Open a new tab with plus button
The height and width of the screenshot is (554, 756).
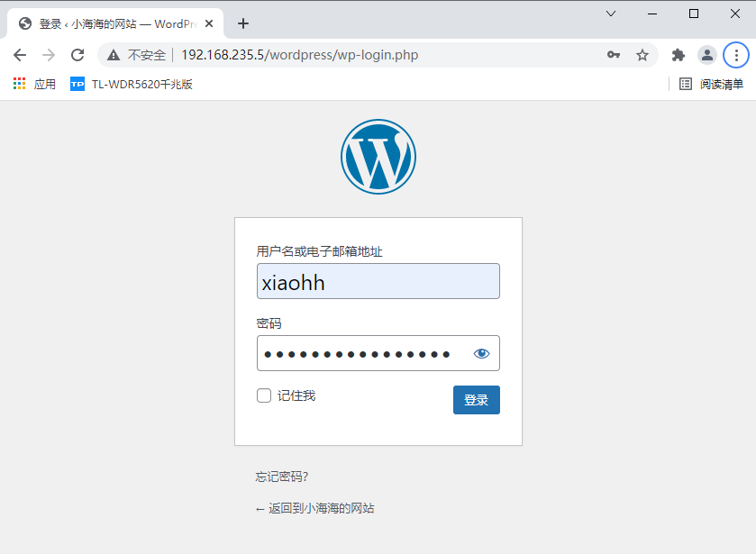pyautogui.click(x=243, y=23)
